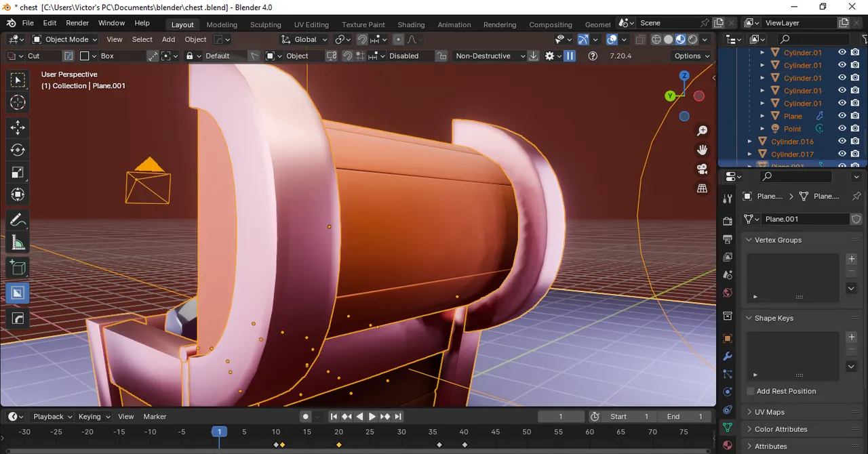Choose the Annotate tool

18,220
